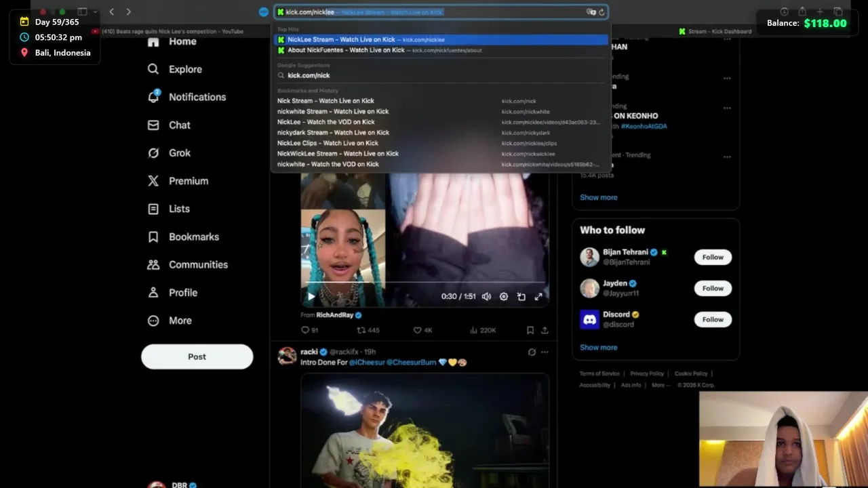Open Grok action on racki's tweet
This screenshot has width=868, height=488.
532,352
